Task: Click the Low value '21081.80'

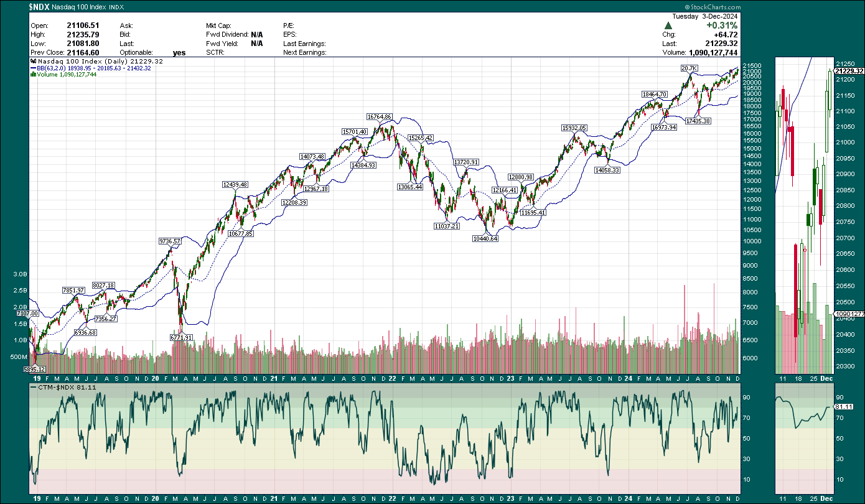Action: [x=83, y=44]
